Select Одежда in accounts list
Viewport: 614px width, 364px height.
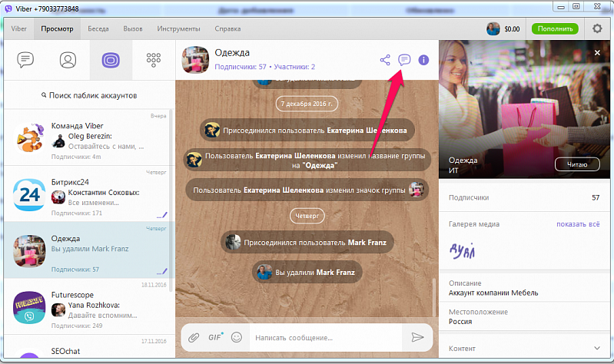pyautogui.click(x=86, y=250)
